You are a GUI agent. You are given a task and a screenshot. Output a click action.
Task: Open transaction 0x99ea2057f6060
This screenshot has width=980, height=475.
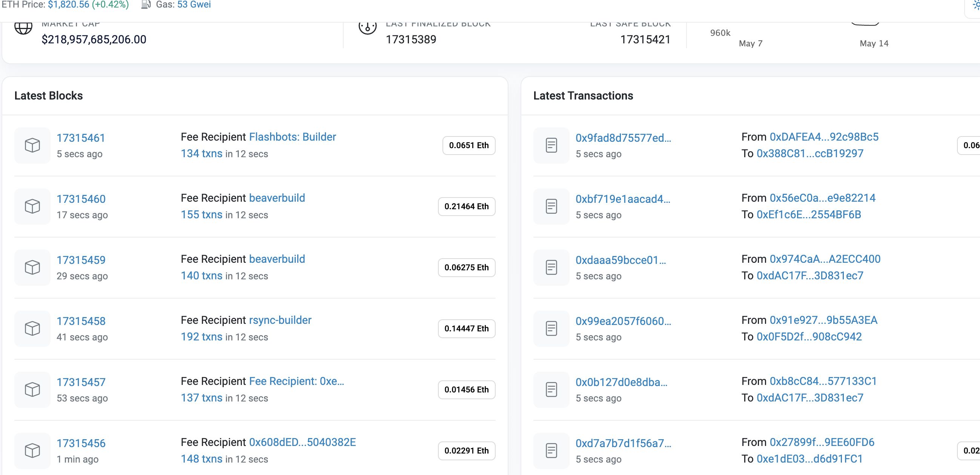[623, 321]
